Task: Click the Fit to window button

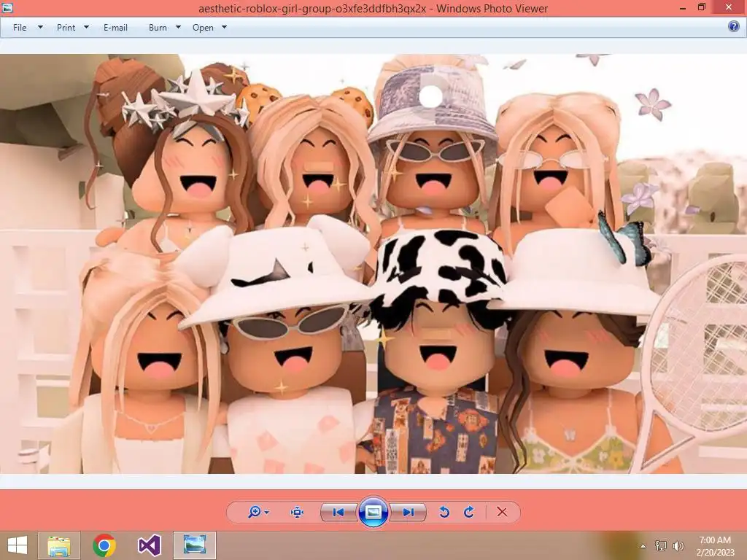Action: 298,513
